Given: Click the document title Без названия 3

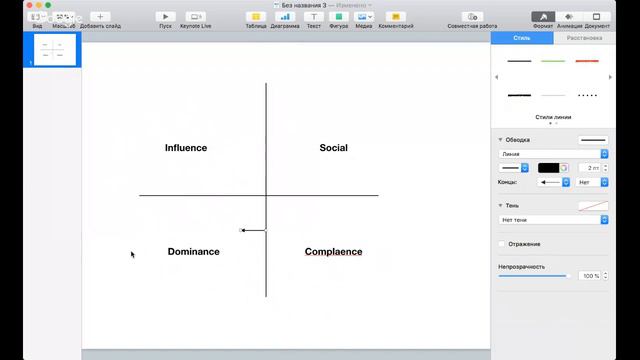Looking at the screenshot, I should coord(304,5).
